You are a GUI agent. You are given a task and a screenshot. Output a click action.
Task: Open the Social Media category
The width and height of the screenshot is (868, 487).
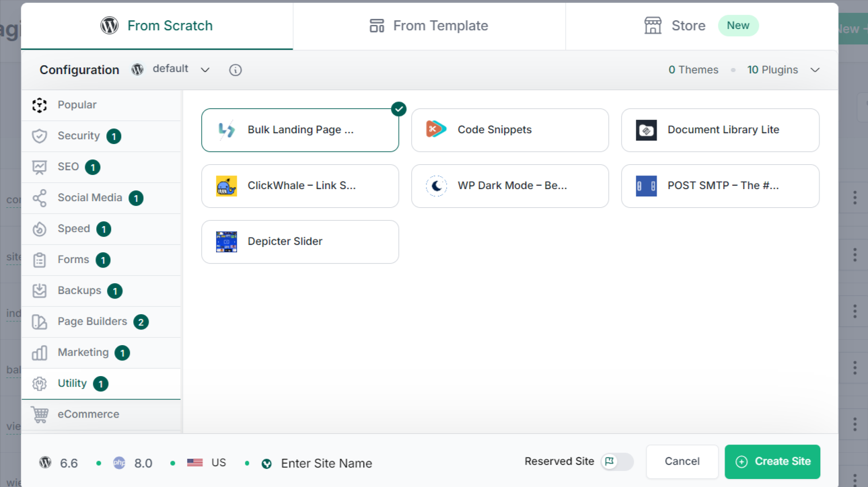click(x=101, y=198)
